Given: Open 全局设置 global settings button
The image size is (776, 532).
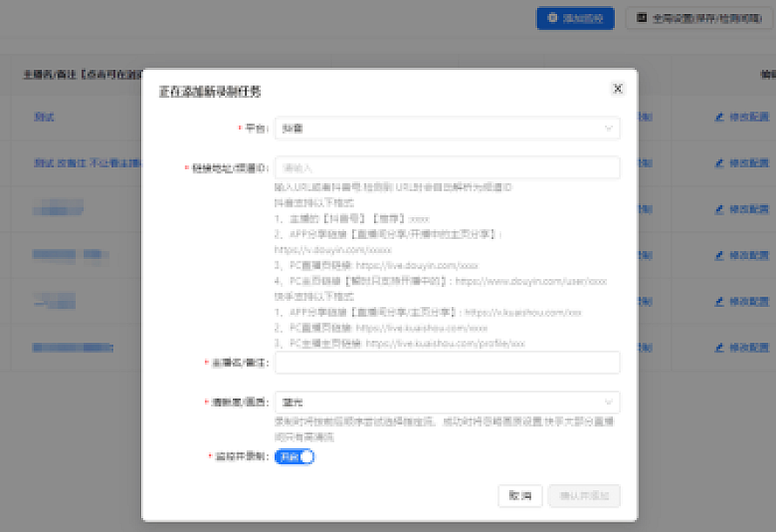Looking at the screenshot, I should [699, 17].
